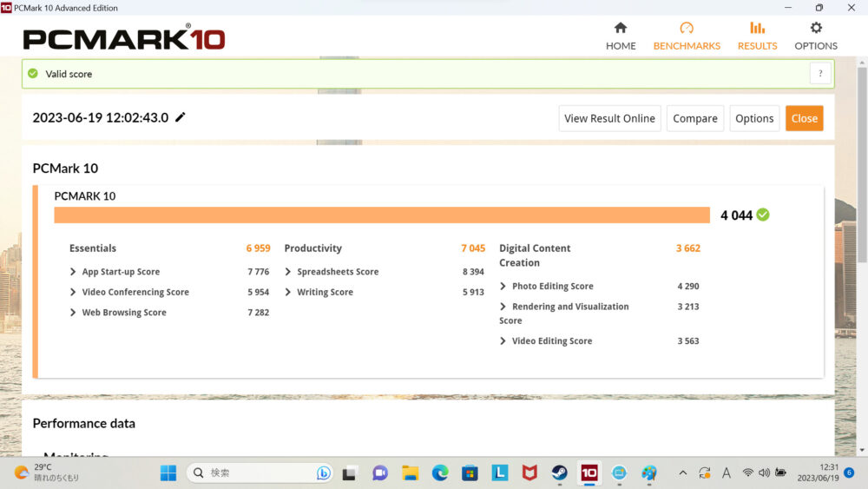The width and height of the screenshot is (868, 489).
Task: Click the PCMark 10 taskbar icon
Action: click(x=589, y=473)
